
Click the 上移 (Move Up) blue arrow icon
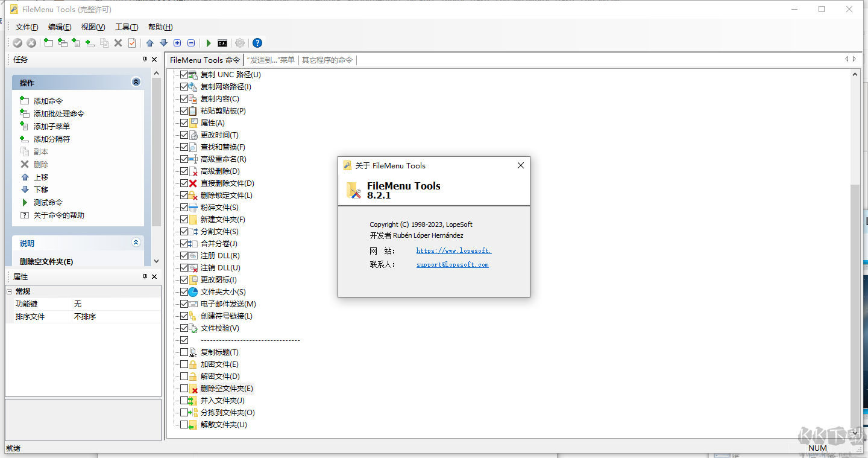(x=149, y=43)
